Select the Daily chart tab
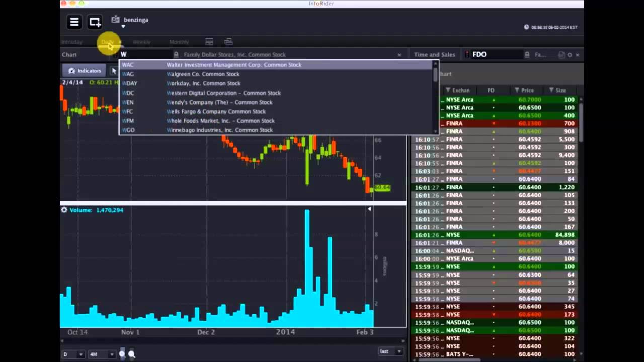The image size is (644, 362). click(108, 42)
